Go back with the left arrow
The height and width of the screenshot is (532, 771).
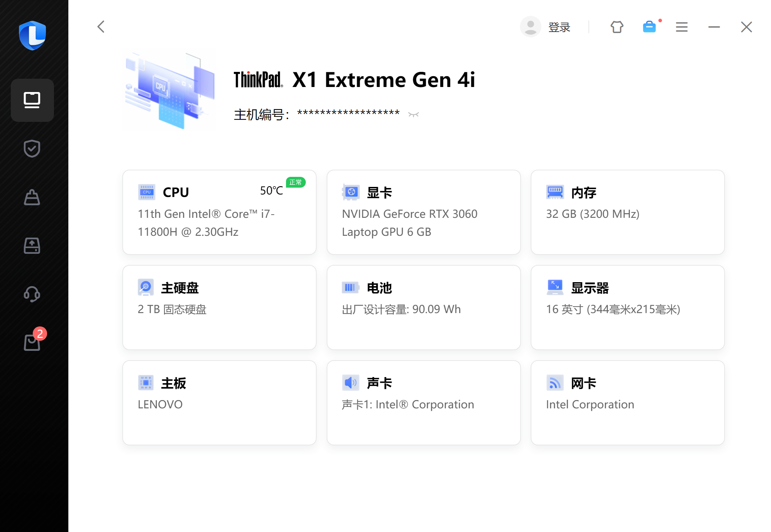tap(101, 27)
